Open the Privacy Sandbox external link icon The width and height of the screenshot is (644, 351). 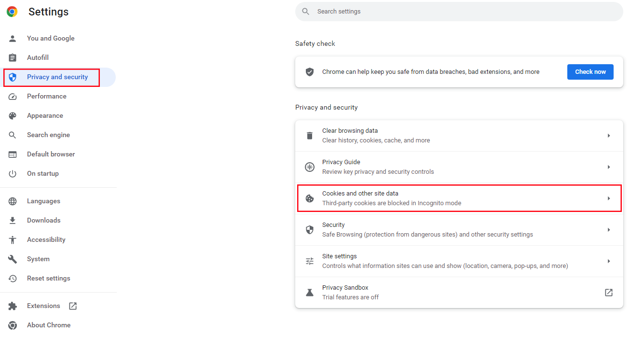pyautogui.click(x=609, y=293)
